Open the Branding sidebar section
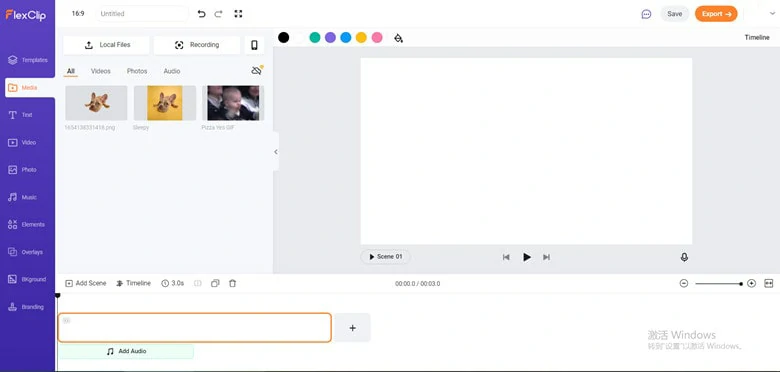This screenshot has width=780, height=372. pyautogui.click(x=26, y=307)
